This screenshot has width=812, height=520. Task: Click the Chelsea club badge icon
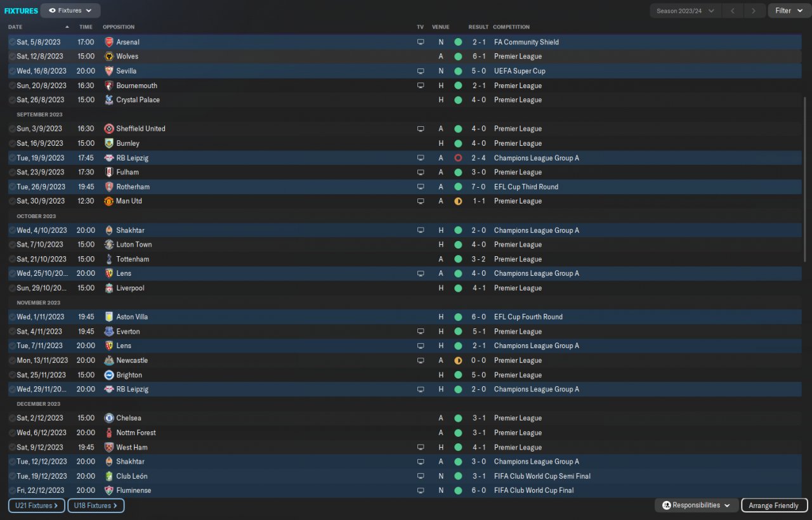108,418
